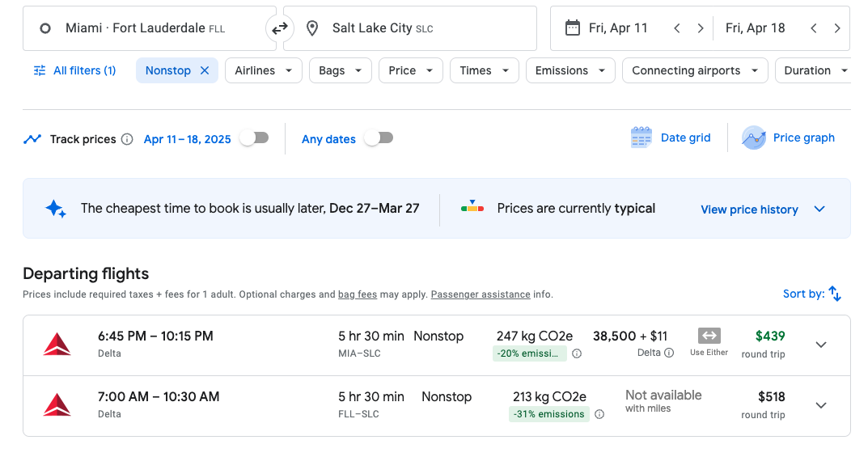
Task: Select the $439 round trip price
Action: pos(770,336)
